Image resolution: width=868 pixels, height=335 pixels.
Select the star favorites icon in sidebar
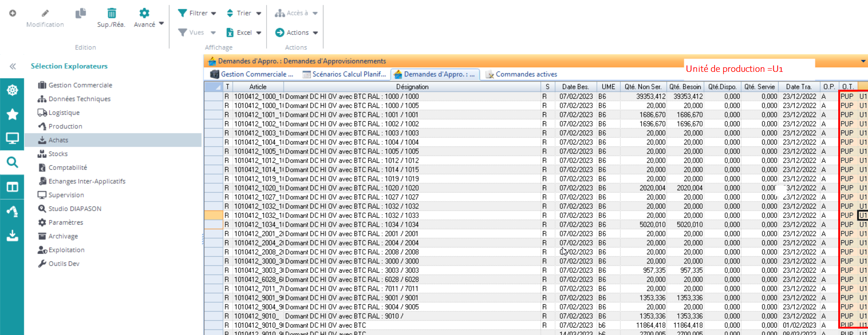click(12, 114)
